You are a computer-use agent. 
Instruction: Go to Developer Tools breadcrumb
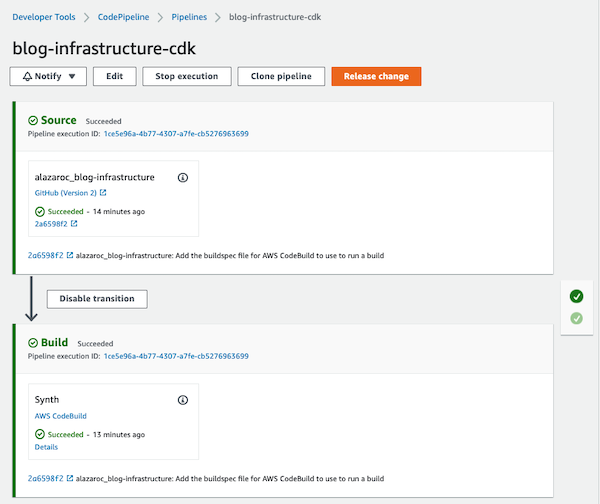[x=44, y=17]
